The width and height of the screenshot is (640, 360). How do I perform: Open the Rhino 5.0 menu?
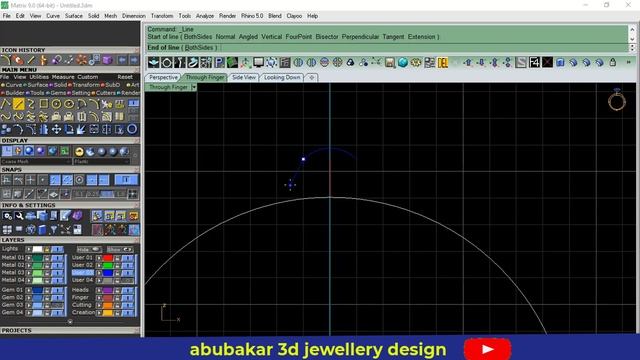[x=252, y=16]
